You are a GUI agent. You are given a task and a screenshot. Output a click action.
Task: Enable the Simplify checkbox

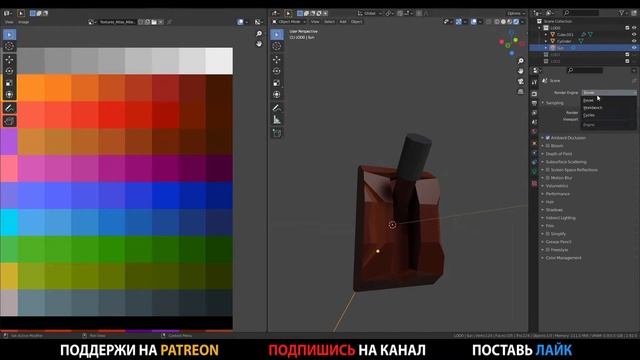548,234
